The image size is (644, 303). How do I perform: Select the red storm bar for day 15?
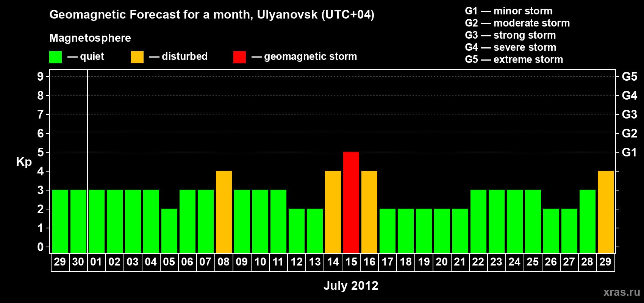click(x=351, y=202)
